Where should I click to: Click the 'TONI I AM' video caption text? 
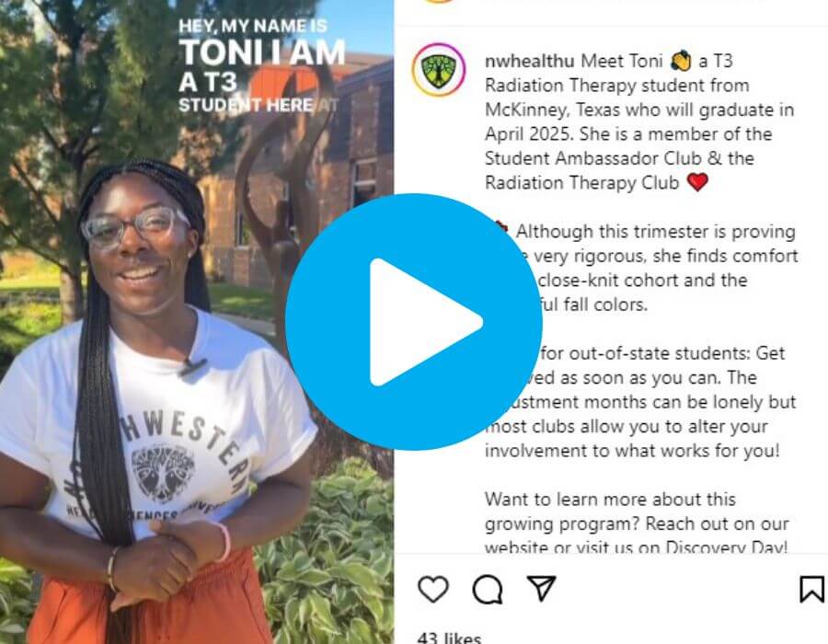pyautogui.click(x=262, y=52)
